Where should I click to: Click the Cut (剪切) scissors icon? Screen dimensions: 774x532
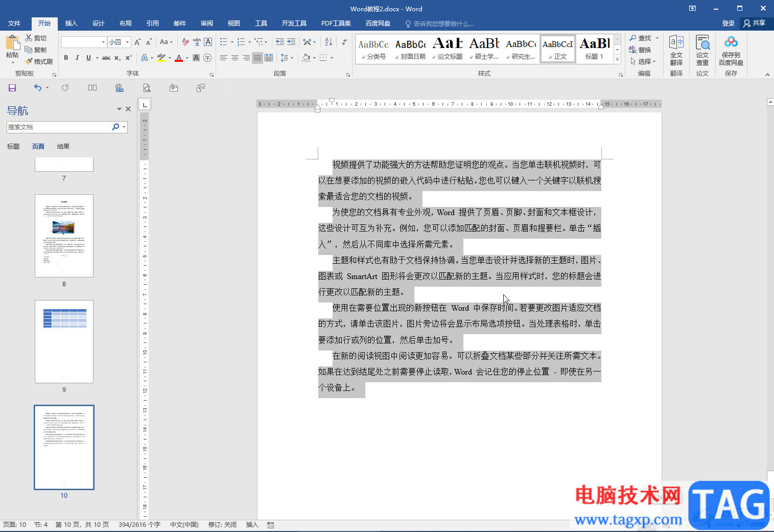tap(29, 38)
